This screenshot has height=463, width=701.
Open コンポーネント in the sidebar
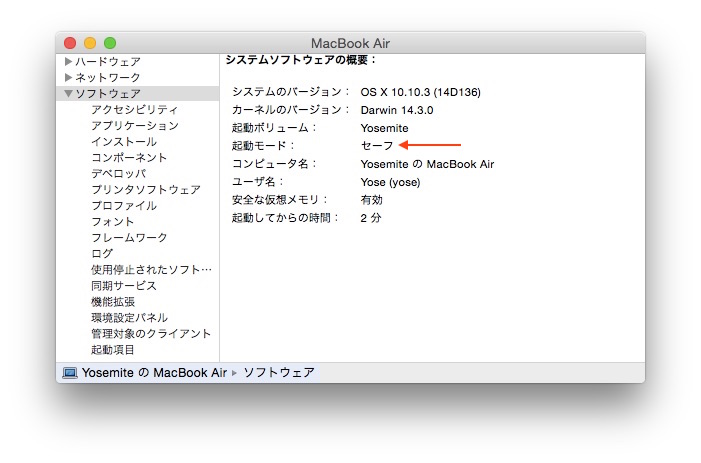click(x=129, y=157)
